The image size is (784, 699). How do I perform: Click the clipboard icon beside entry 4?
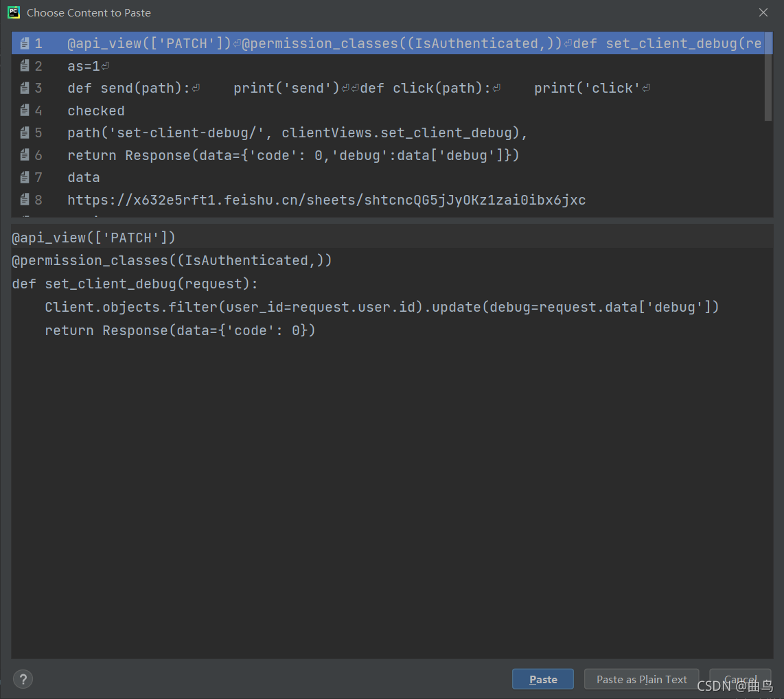(x=25, y=111)
